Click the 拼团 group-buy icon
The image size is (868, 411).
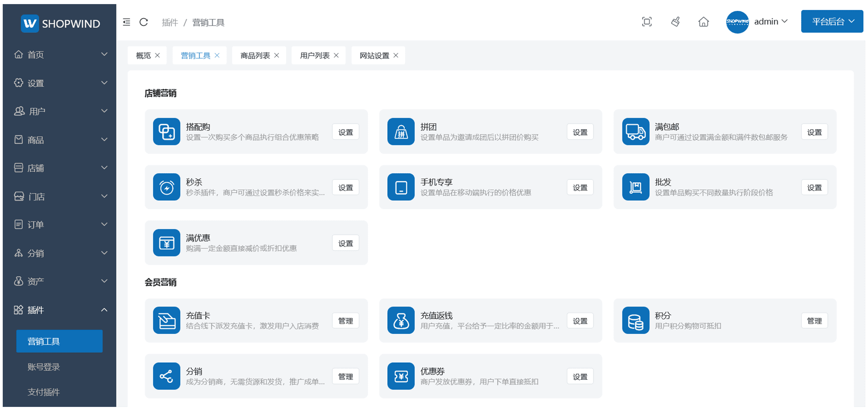pos(401,131)
